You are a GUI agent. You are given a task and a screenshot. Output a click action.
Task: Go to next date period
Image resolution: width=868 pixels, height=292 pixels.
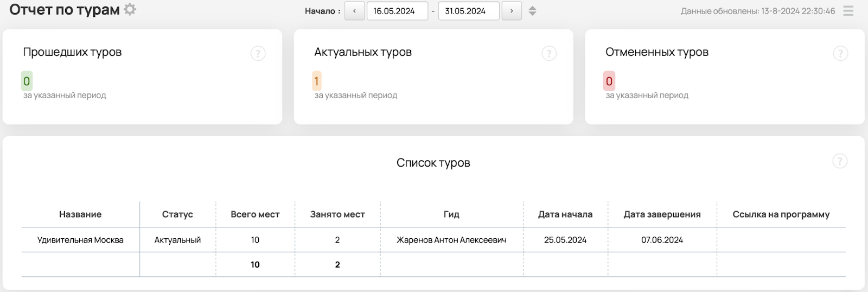(512, 11)
